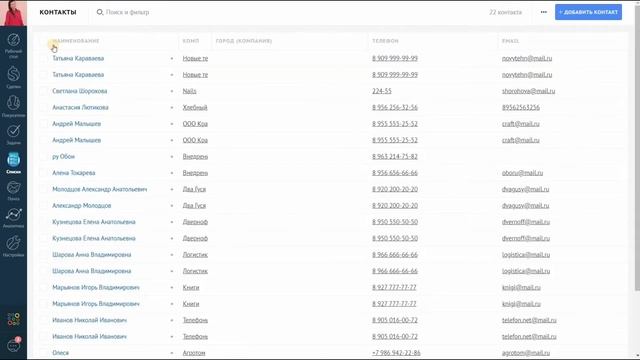Open the Хлебный company link
The height and width of the screenshot is (360, 640).
pyautogui.click(x=195, y=107)
